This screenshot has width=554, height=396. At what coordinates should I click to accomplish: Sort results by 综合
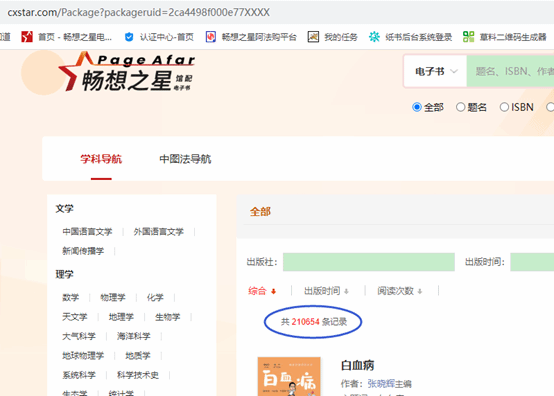pos(257,291)
